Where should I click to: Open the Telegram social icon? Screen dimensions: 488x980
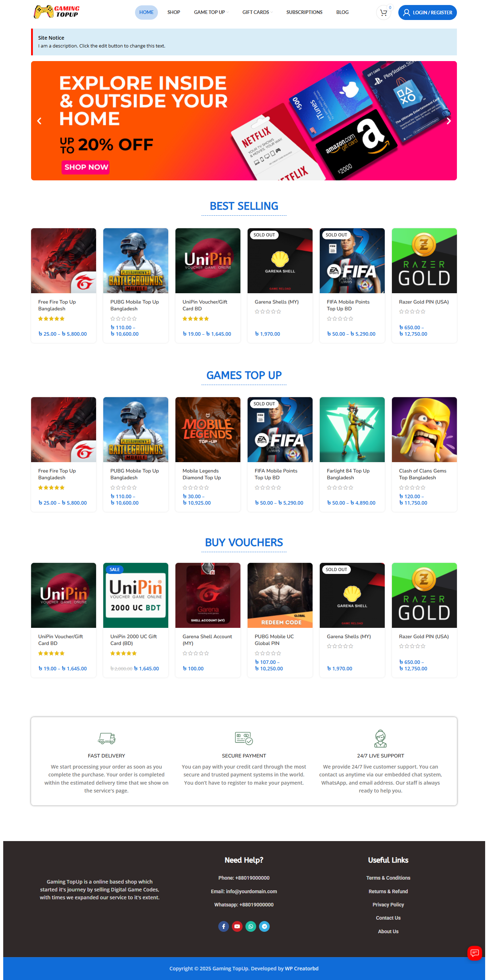click(x=264, y=926)
